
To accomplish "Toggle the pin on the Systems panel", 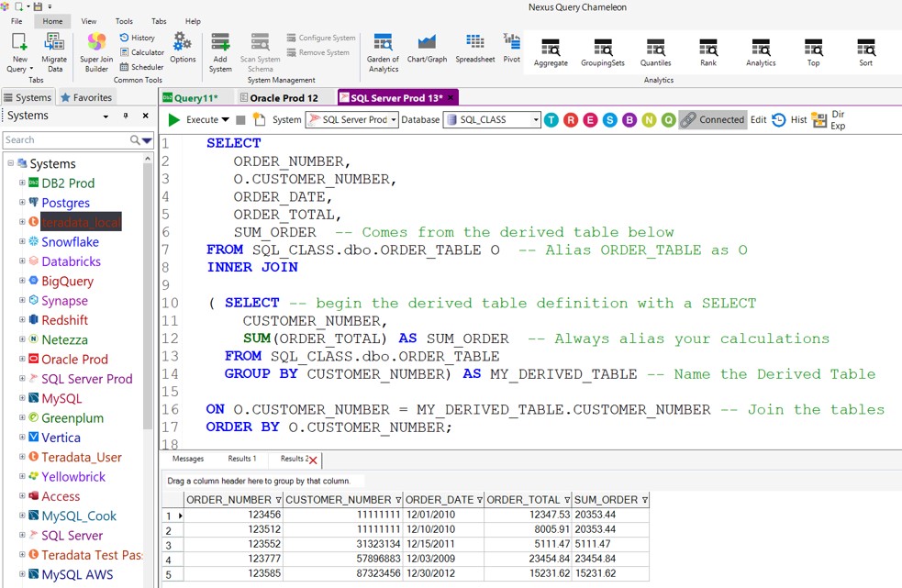I will [x=127, y=116].
